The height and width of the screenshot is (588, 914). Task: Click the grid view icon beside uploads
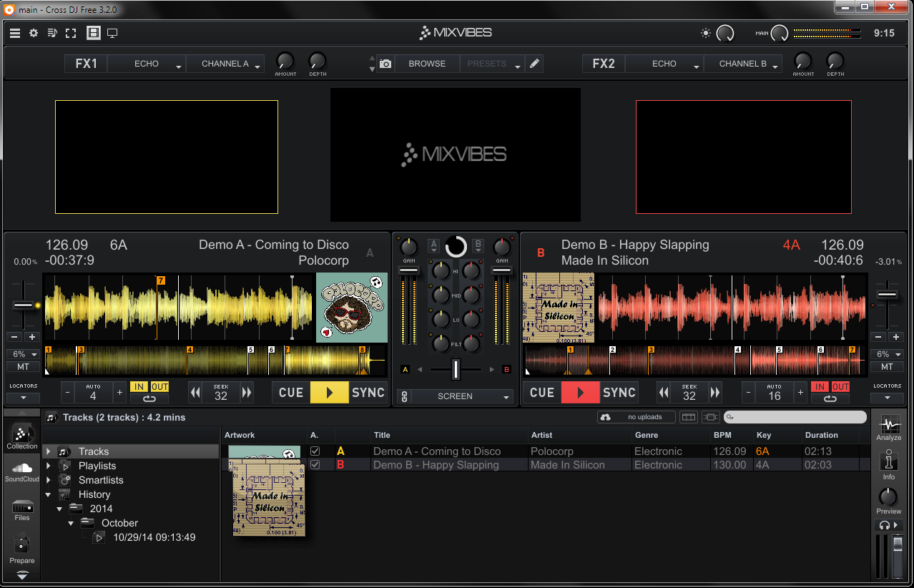tap(688, 417)
